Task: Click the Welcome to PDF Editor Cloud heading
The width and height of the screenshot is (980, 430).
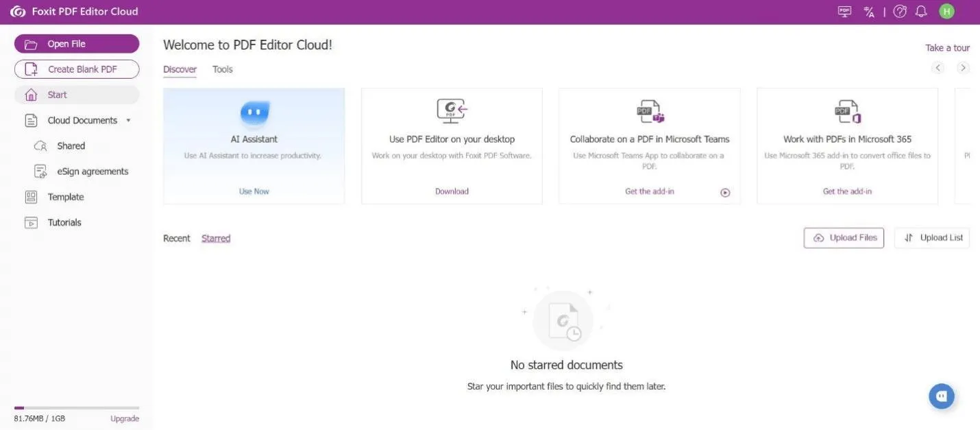Action: 247,45
